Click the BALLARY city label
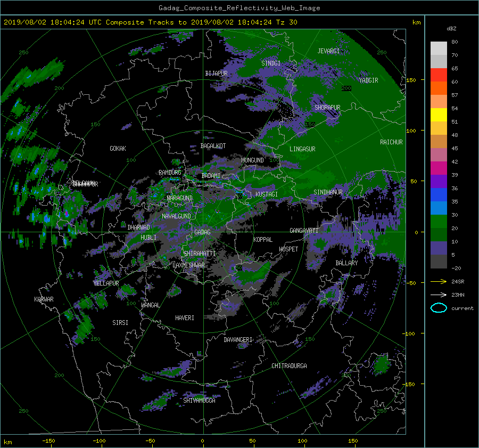The width and height of the screenshot is (479, 448). click(346, 263)
